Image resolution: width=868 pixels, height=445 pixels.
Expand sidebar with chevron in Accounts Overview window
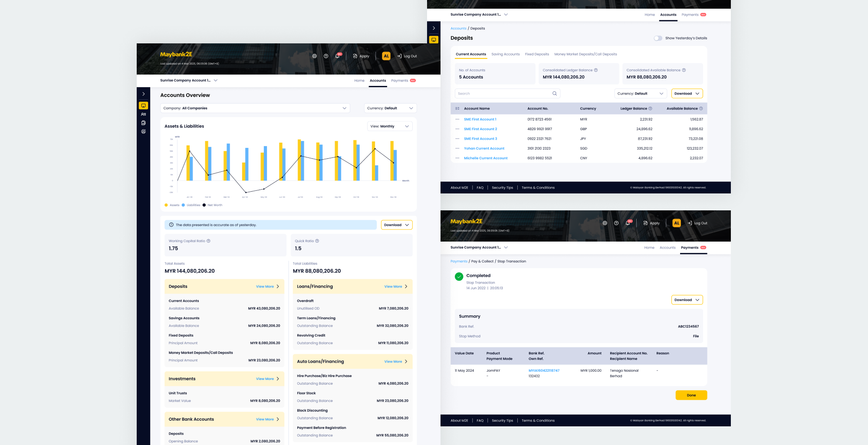[144, 94]
